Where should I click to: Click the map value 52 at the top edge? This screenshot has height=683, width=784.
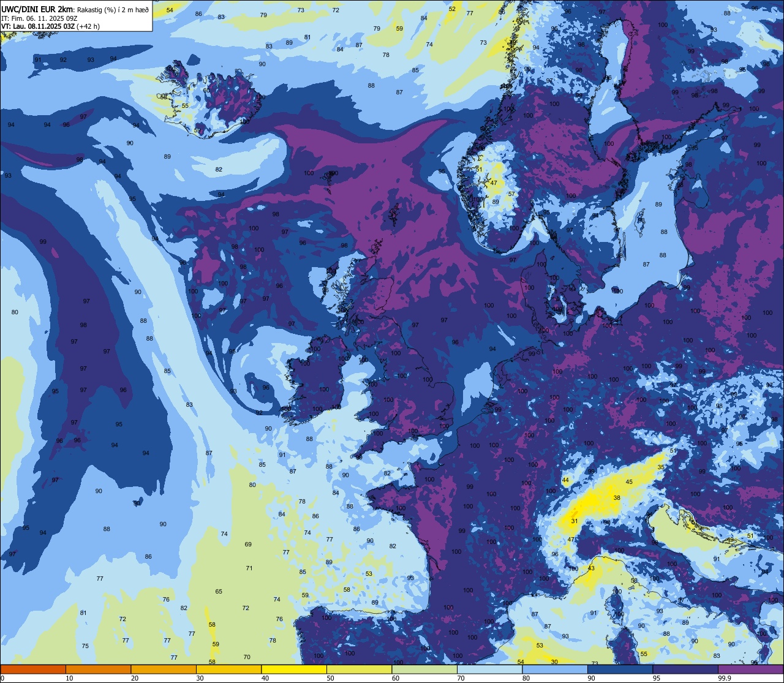[452, 9]
